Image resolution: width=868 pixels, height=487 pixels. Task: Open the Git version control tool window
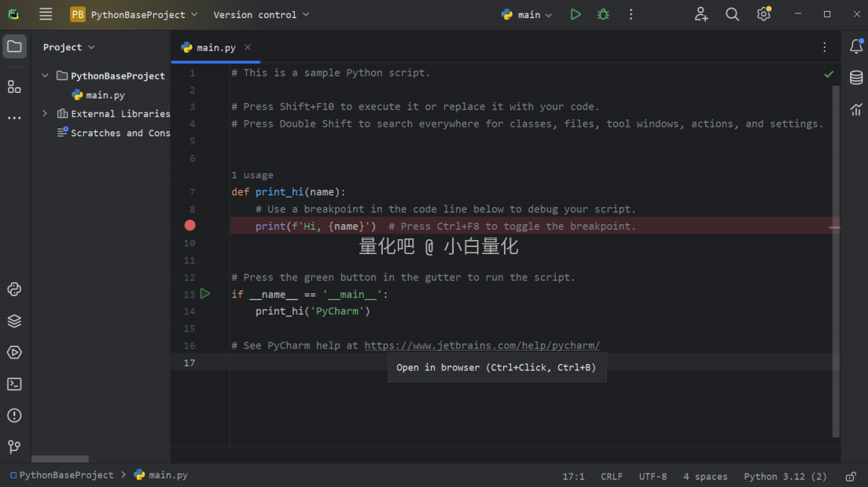(x=14, y=447)
